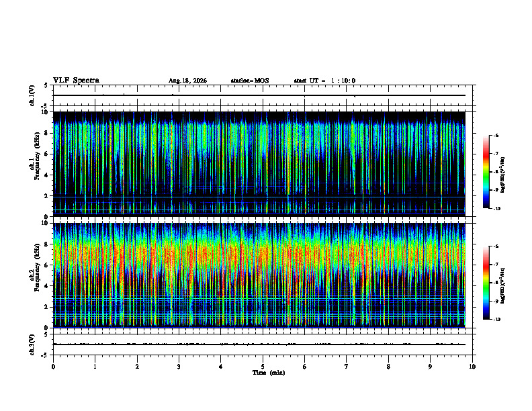Click the ch.2 spectrogram color bar
This screenshot has width=532, height=411.
click(486, 283)
